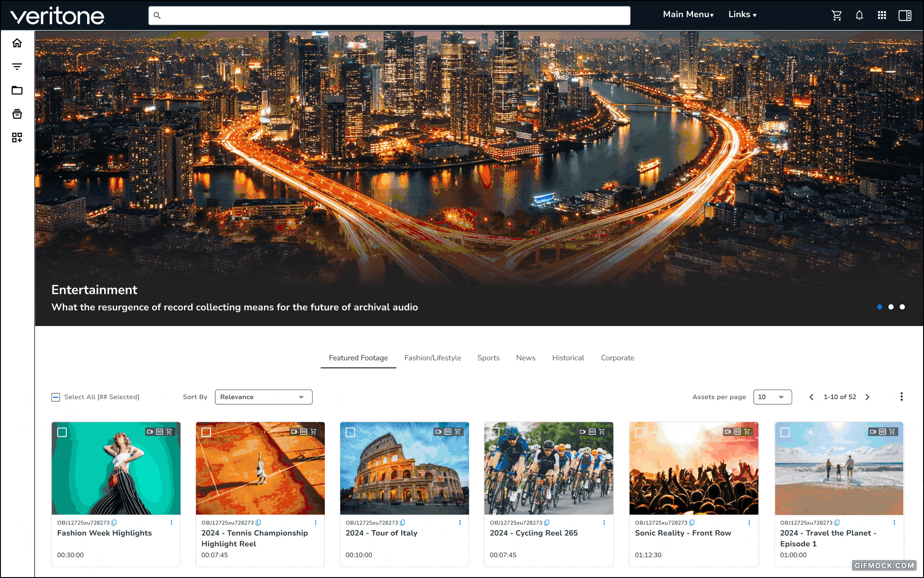Toggle the Select All checkbox

55,397
